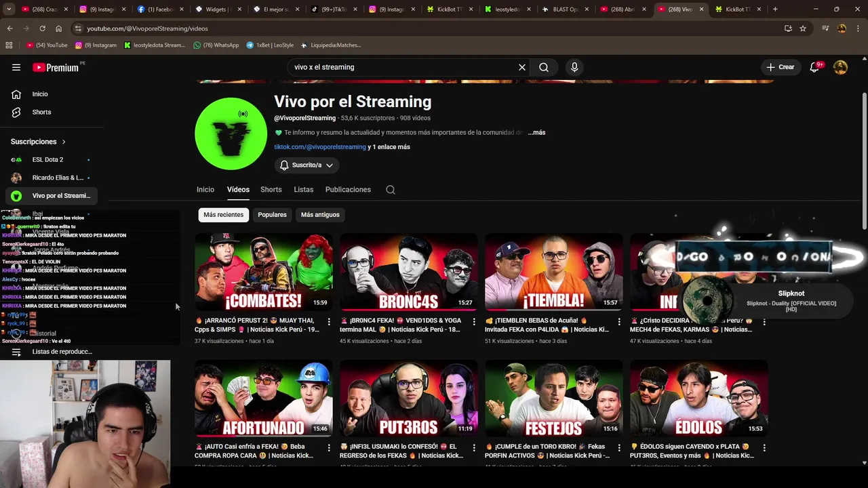Open options menu for ÉDOLOS siguen CAYENDO video
The height and width of the screenshot is (488, 868).
pyautogui.click(x=764, y=448)
